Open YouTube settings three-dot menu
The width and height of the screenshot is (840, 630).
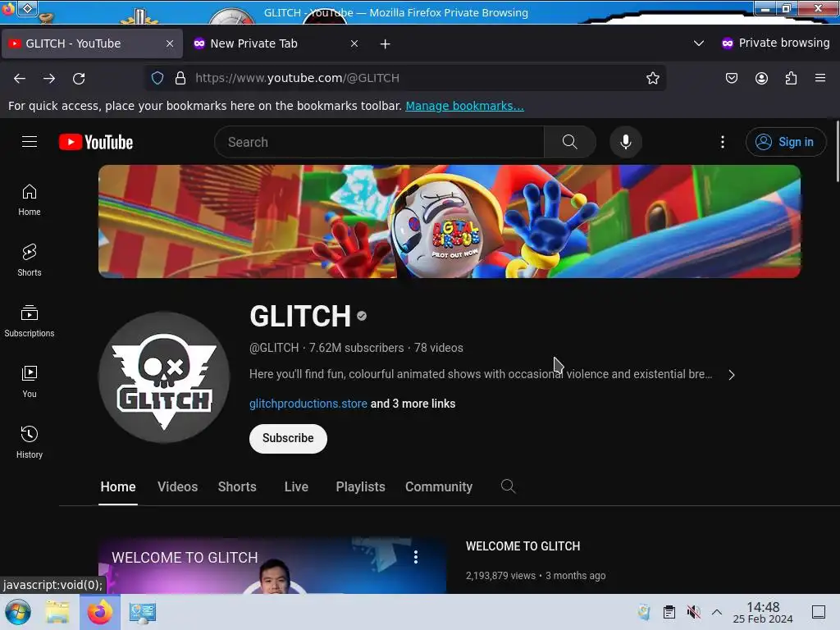[x=722, y=142]
